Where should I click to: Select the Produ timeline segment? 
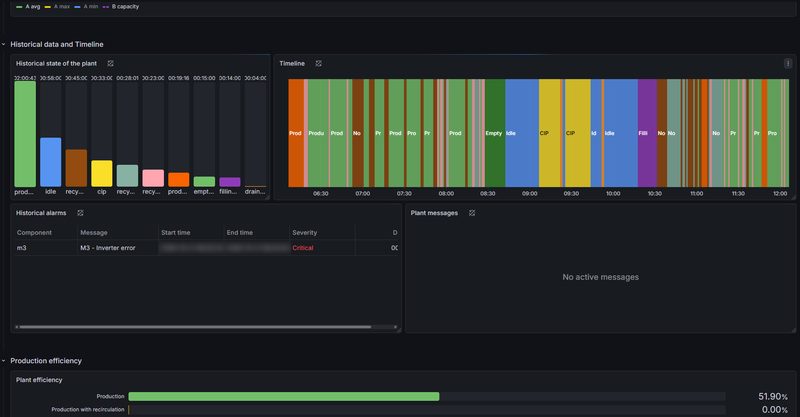coord(318,133)
